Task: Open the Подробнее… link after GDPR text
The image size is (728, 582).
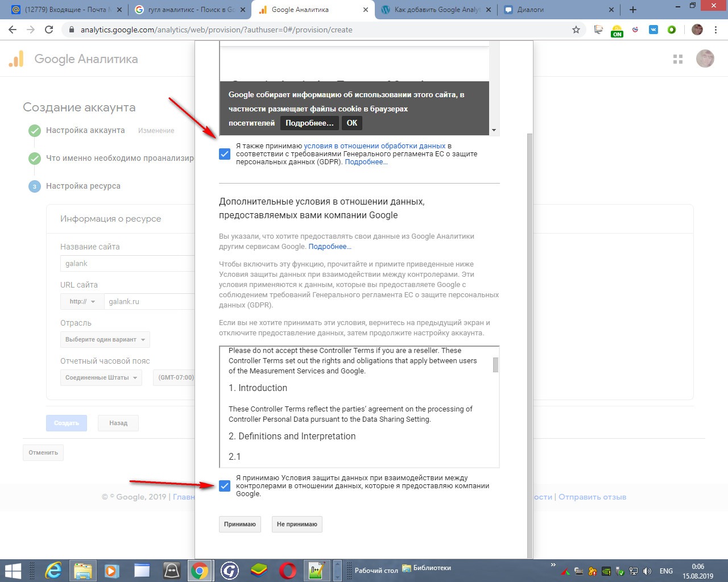Action: (366, 162)
